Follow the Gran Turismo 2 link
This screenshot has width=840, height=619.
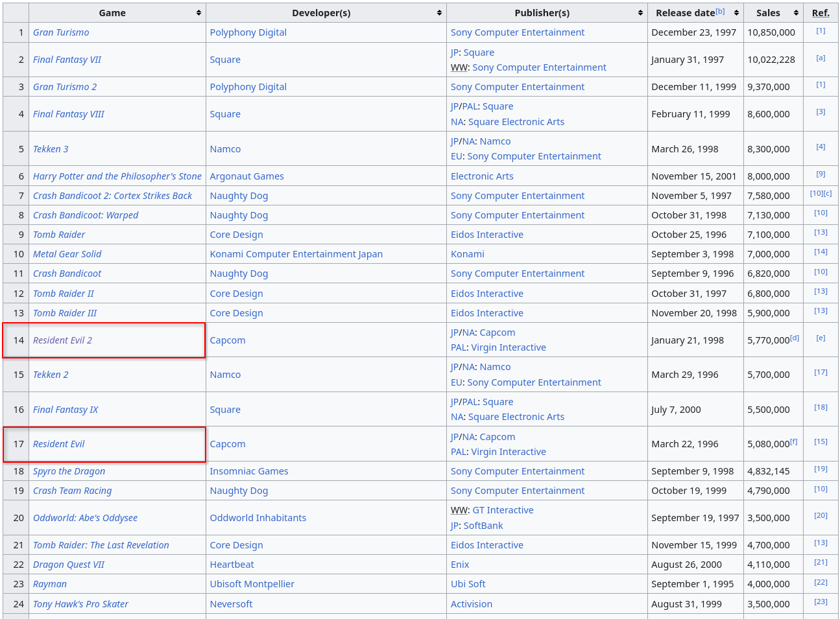(65, 87)
